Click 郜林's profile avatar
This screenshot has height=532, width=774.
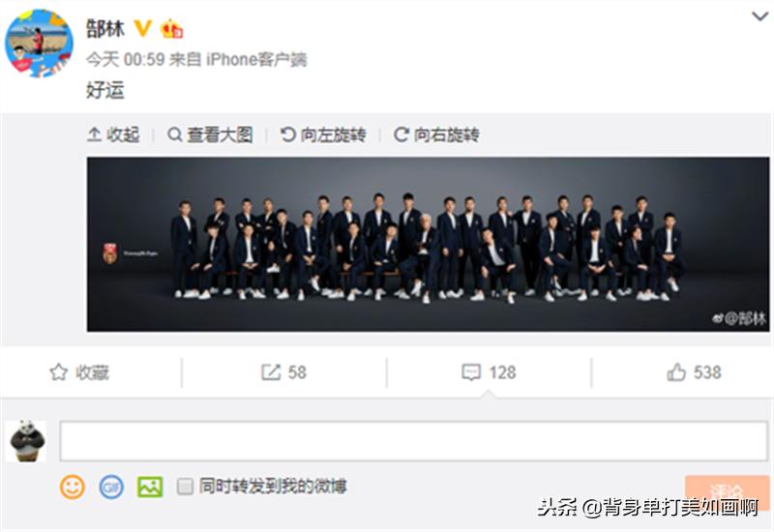point(39,44)
